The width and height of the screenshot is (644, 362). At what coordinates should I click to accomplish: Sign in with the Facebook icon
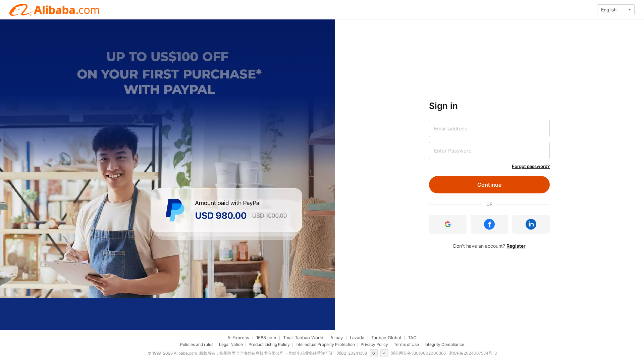[489, 224]
